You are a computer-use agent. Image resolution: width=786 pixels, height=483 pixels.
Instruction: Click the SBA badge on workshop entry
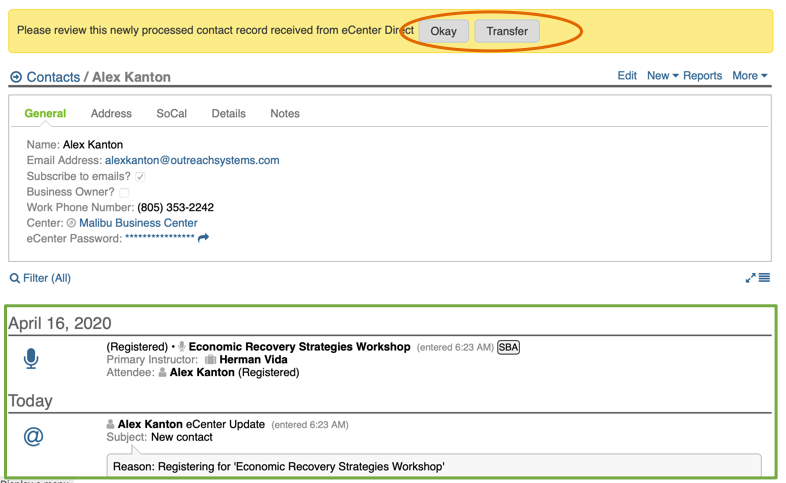coord(508,347)
